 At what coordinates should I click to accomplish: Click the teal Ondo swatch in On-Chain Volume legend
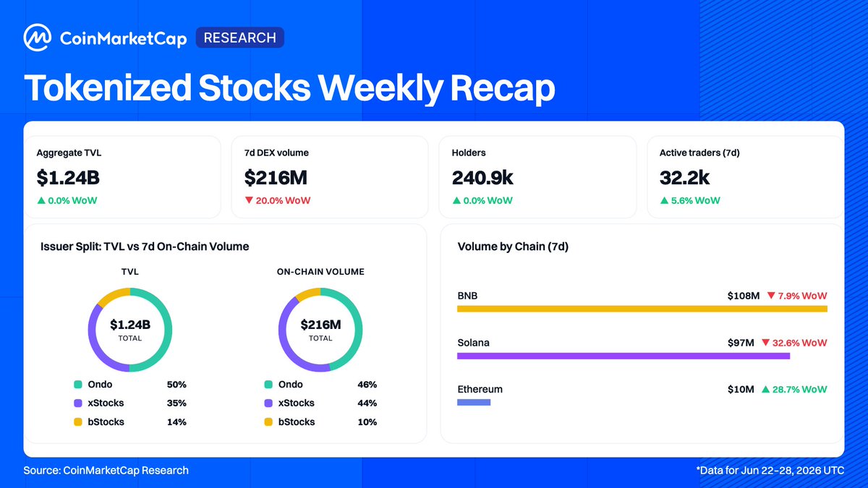tap(268, 385)
